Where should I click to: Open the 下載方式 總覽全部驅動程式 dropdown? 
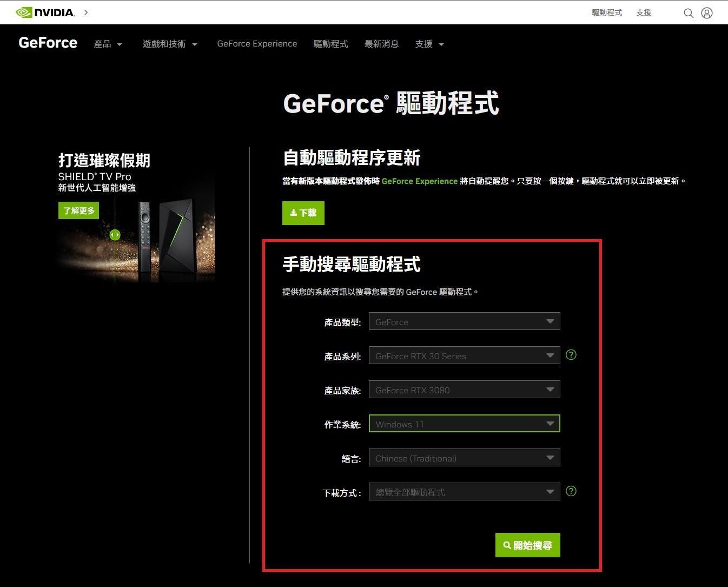pyautogui.click(x=464, y=492)
